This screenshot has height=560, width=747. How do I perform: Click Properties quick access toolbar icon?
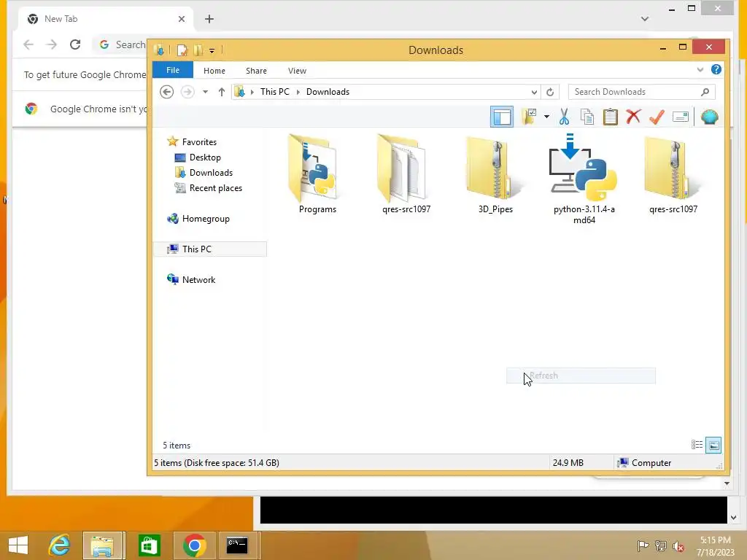coord(182,50)
